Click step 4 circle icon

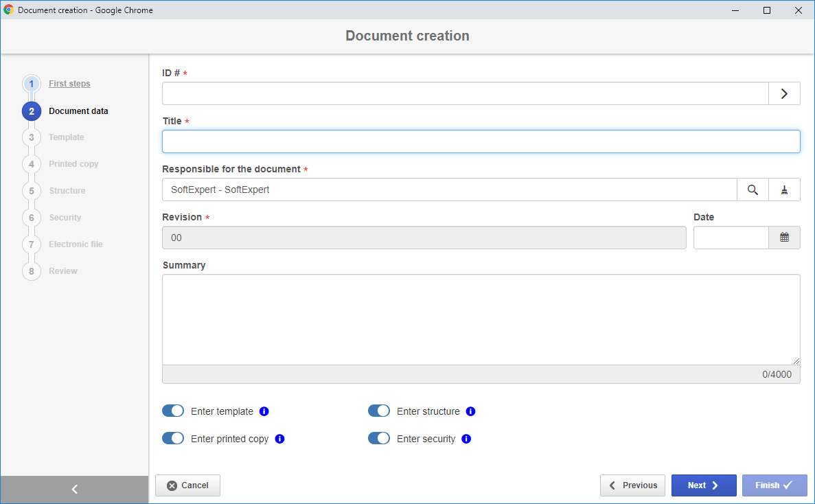tap(31, 164)
